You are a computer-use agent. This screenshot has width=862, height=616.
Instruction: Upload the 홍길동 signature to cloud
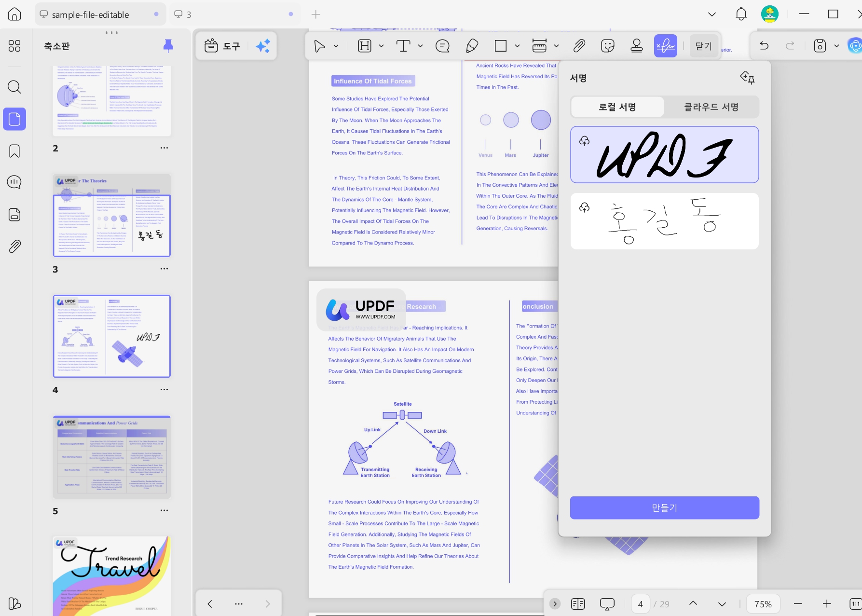[585, 207]
